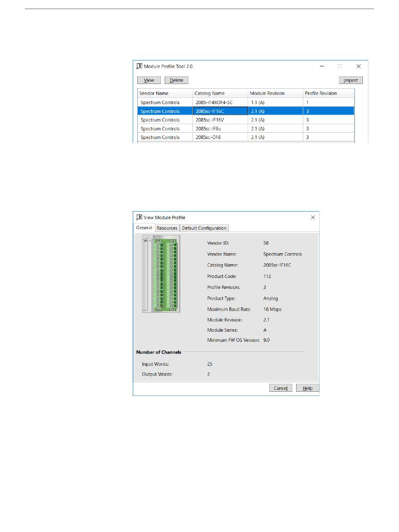Viewport: 399px width, 532px height.
Task: Click the Module Revision value 2.1 in dialog
Action: [x=266, y=320]
